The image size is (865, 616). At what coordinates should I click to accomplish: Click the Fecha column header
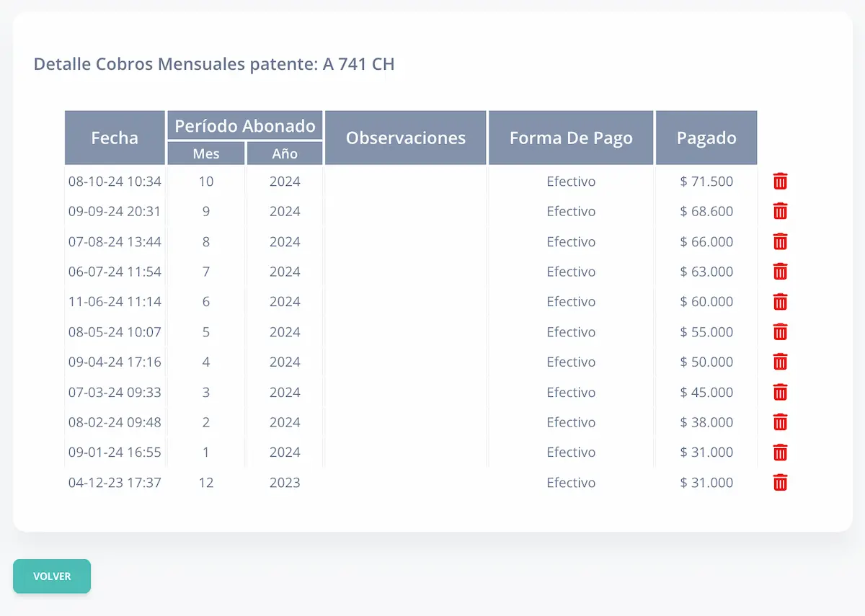pos(115,137)
